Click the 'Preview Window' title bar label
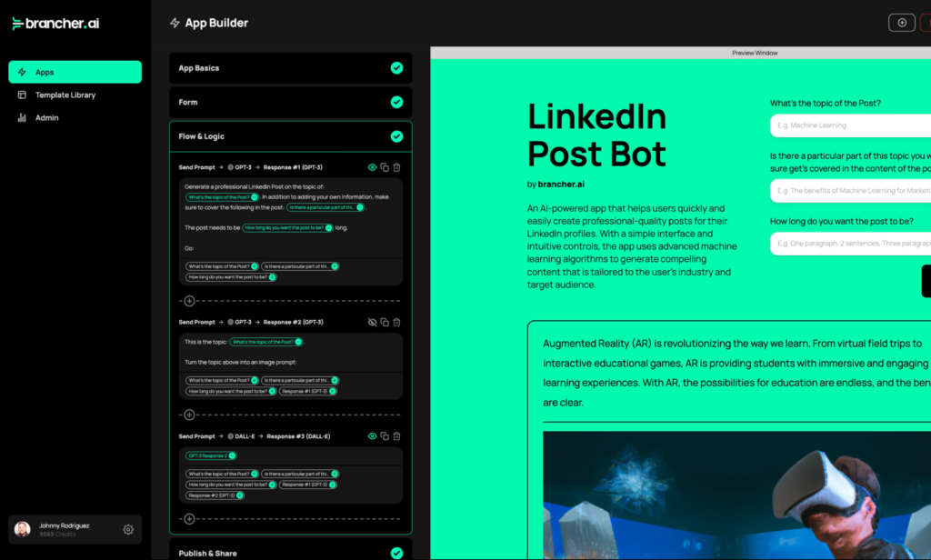The image size is (931, 560). click(x=755, y=53)
